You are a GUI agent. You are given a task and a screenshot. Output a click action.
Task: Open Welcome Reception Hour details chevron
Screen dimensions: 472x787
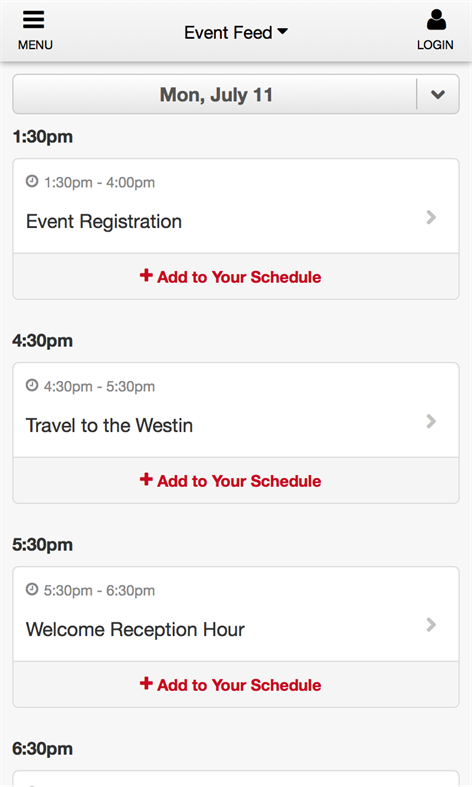431,625
